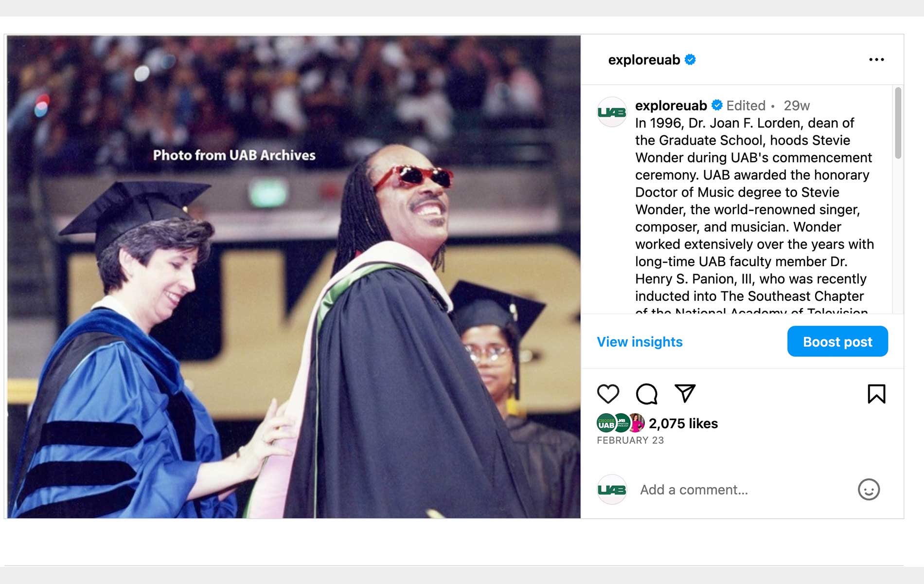The image size is (924, 584).
Task: Like the post with the heart icon
Action: pos(608,394)
